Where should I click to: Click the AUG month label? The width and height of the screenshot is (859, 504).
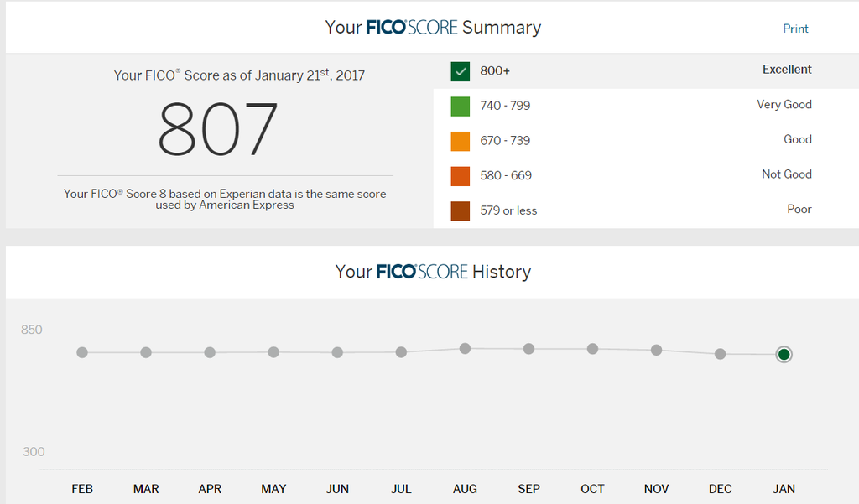[465, 489]
